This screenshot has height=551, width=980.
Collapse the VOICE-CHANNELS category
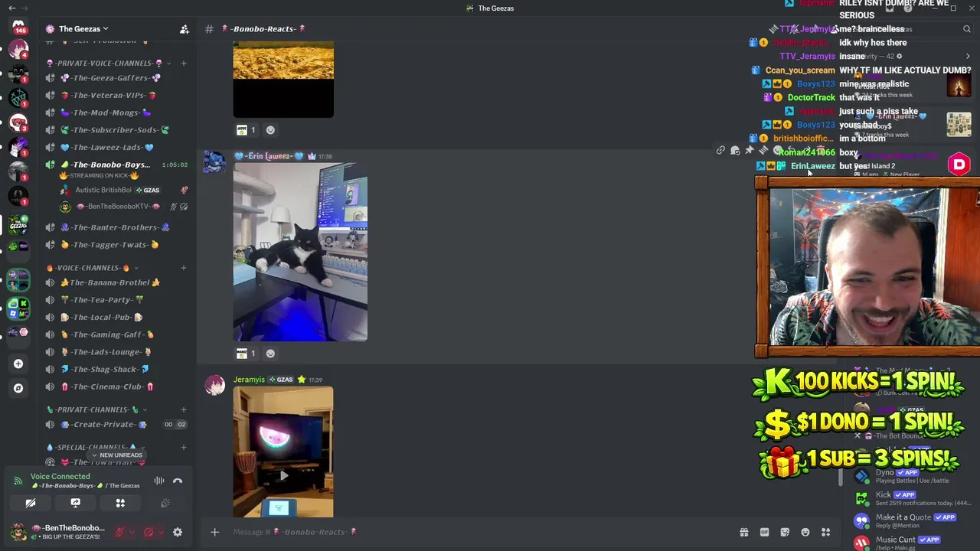pyautogui.click(x=88, y=268)
